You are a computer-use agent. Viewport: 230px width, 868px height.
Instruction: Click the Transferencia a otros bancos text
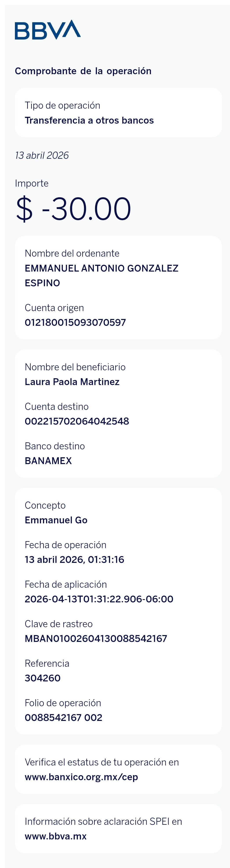pyautogui.click(x=89, y=120)
